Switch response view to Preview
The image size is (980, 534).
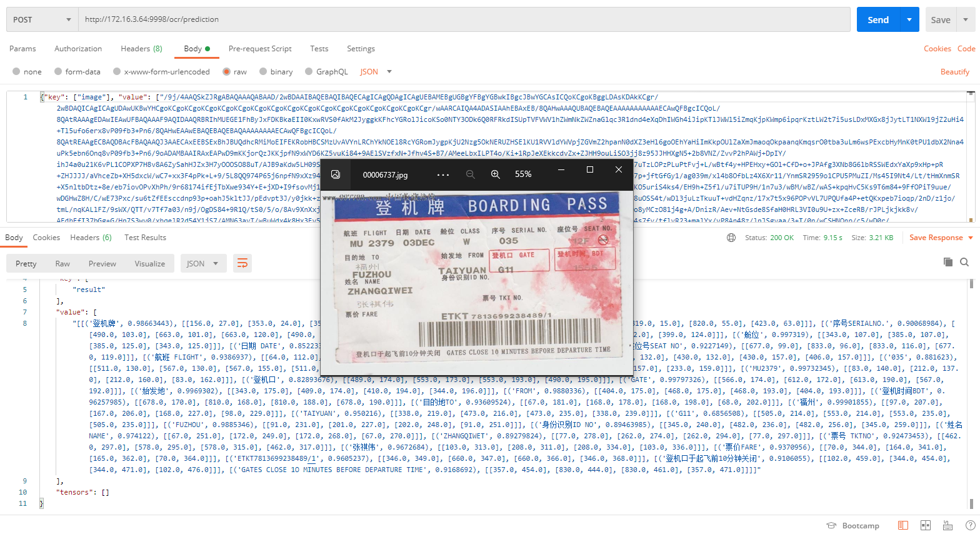point(102,264)
